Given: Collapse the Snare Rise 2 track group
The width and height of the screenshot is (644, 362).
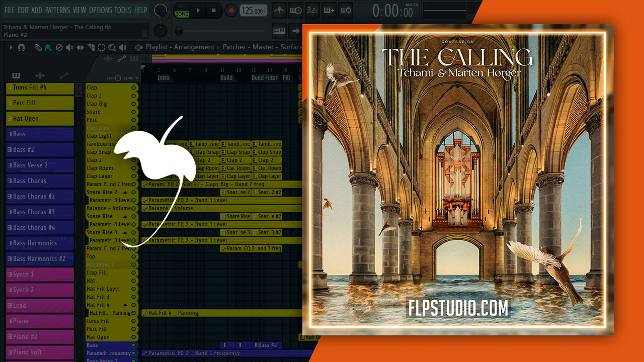Looking at the screenshot, I should click(x=125, y=192).
